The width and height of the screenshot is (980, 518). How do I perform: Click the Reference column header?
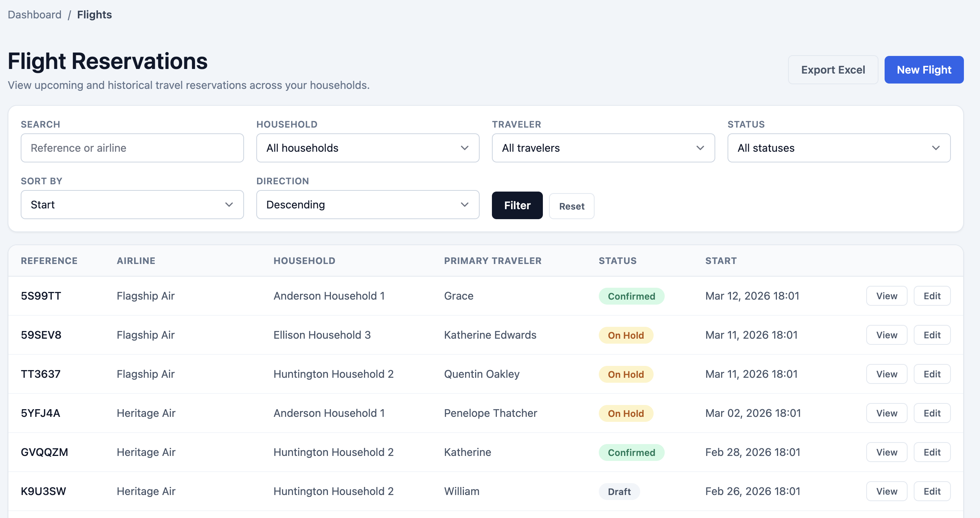pyautogui.click(x=49, y=261)
